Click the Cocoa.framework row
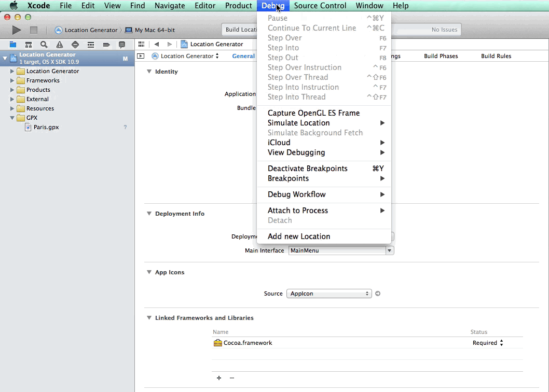549x392 pixels. point(367,343)
